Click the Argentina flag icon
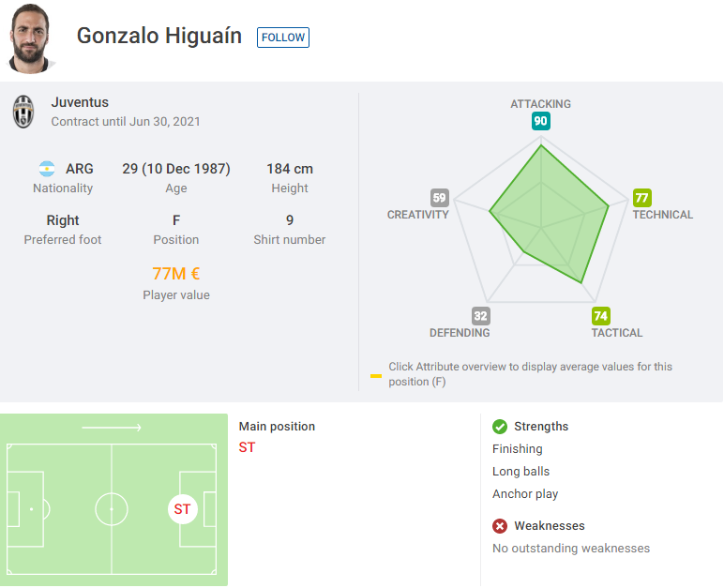 [47, 170]
